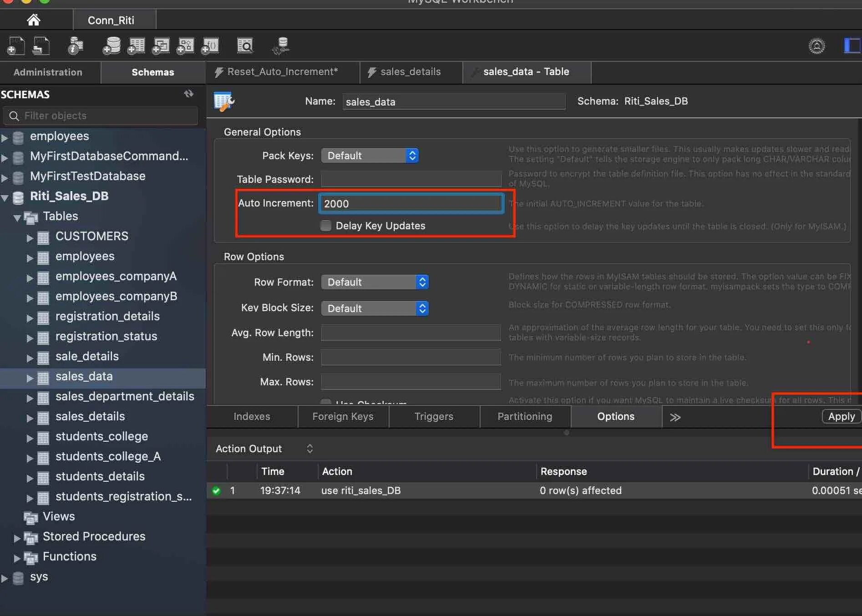
Task: Open the Conn_Riti connection tab
Action: [114, 20]
